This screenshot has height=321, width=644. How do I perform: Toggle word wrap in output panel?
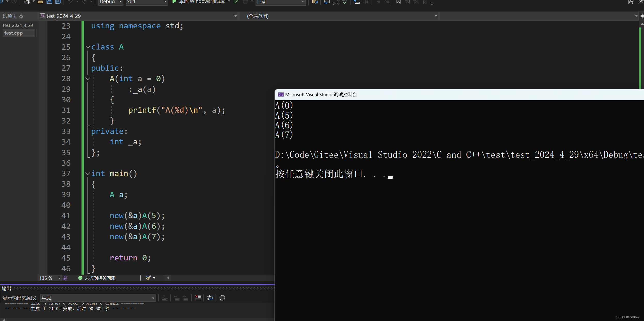pyautogui.click(x=210, y=298)
